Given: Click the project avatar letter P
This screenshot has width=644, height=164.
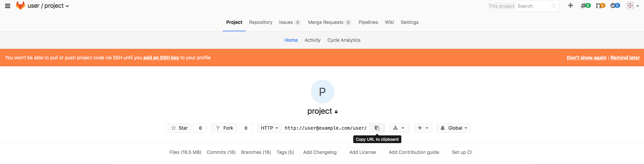Looking at the screenshot, I should [x=322, y=92].
